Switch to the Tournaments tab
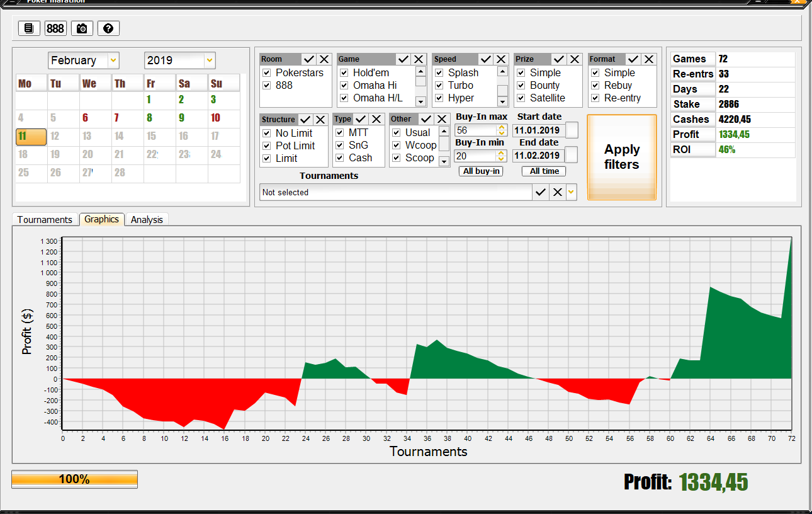 coord(45,220)
